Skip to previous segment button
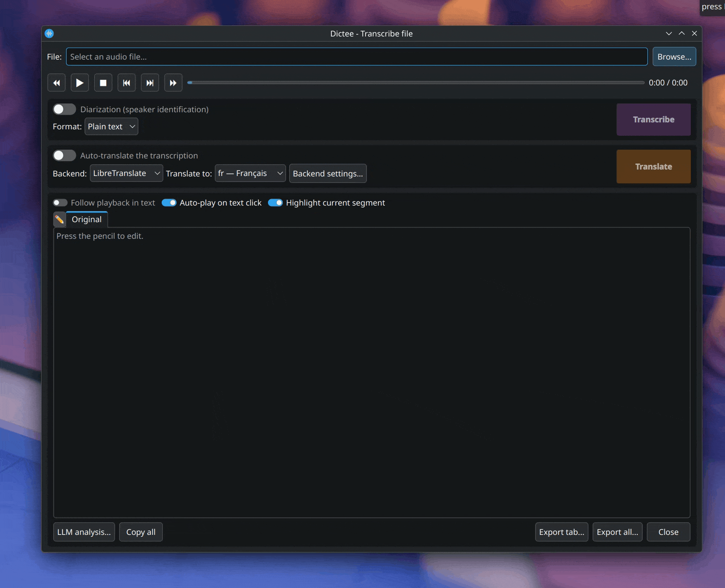Screen dimensions: 725x588 tap(126, 83)
